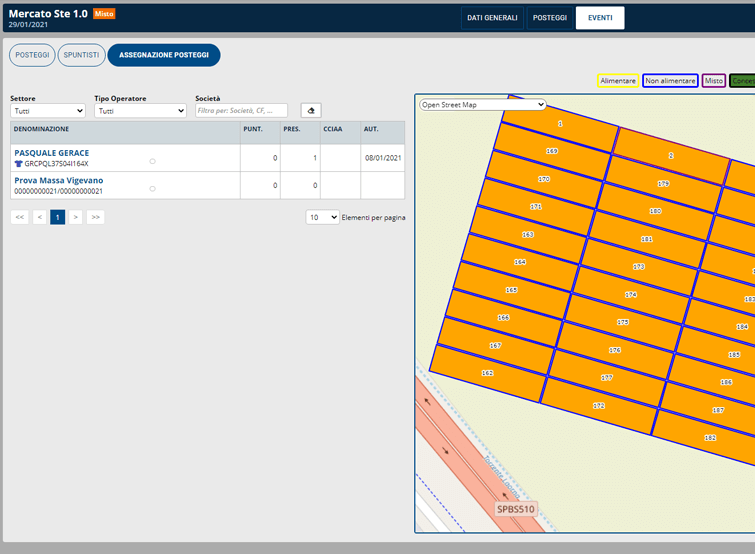Select stall 175 on the map
This screenshot has height=554, width=755.
623,322
